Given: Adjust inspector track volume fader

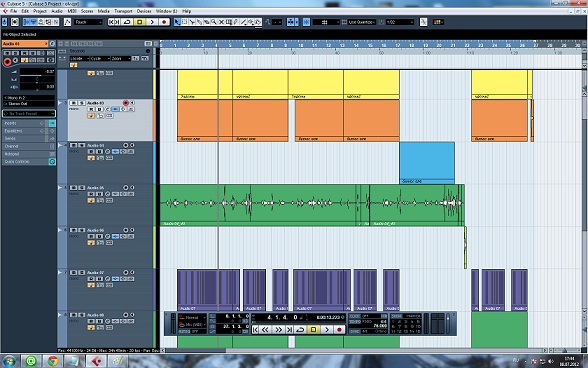Looking at the screenshot, I should tap(37, 75).
